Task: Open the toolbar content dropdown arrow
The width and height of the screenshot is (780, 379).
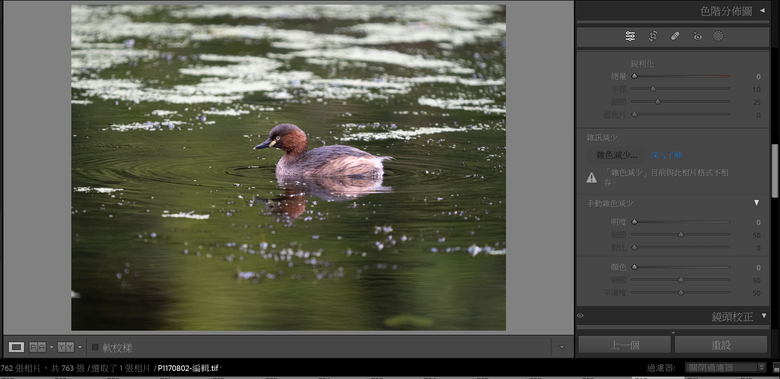Action: pyautogui.click(x=563, y=347)
